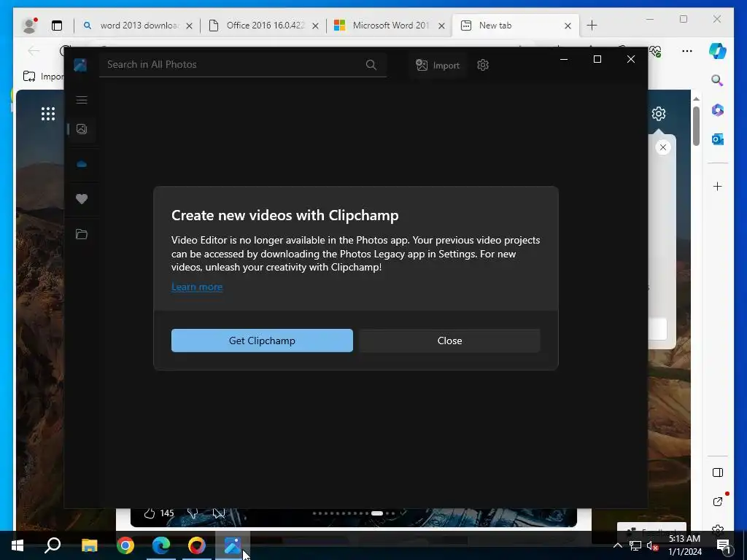
Task: Switch to 'word 2013 download' Edge tab
Action: tap(138, 26)
